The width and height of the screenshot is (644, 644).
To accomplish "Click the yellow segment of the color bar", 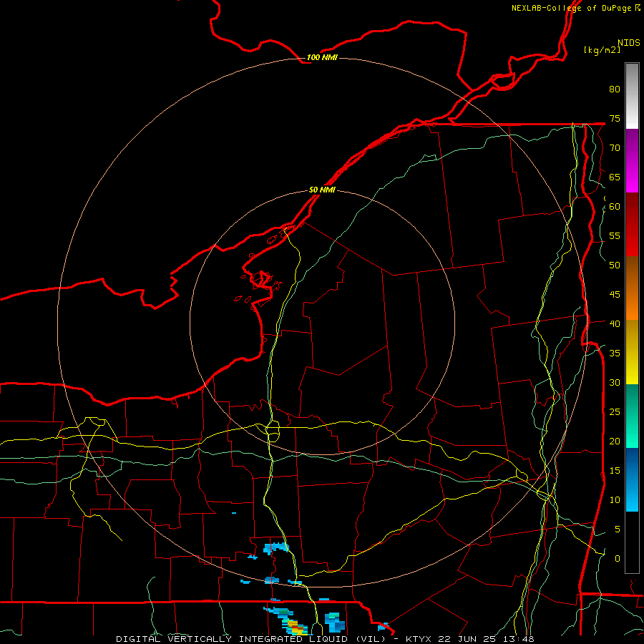I will tap(632, 352).
